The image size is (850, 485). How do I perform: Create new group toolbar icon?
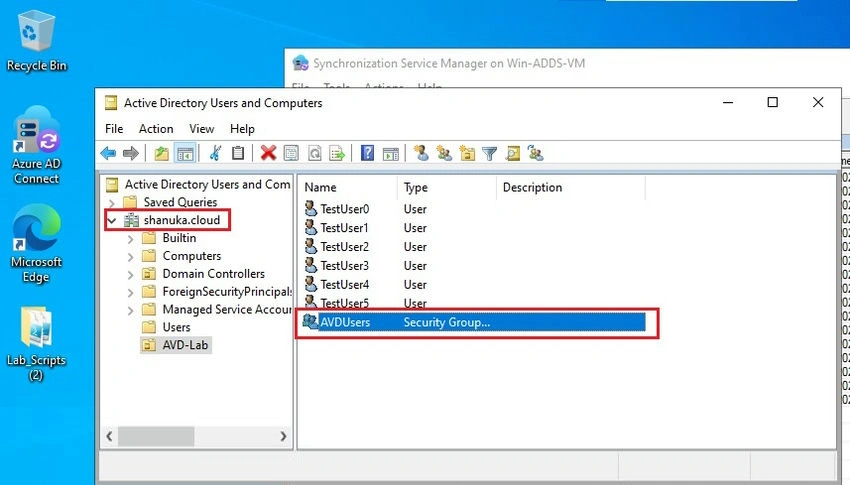point(444,153)
